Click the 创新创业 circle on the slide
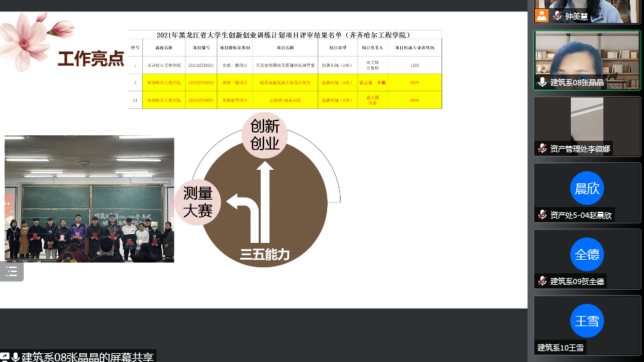 pos(265,134)
